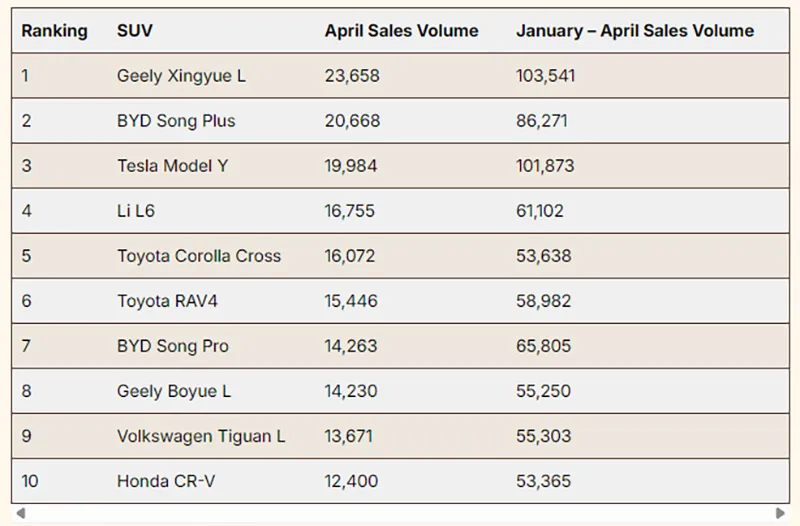This screenshot has height=526, width=800.
Task: Select the Geely Boyue L cell
Action: 174,391
